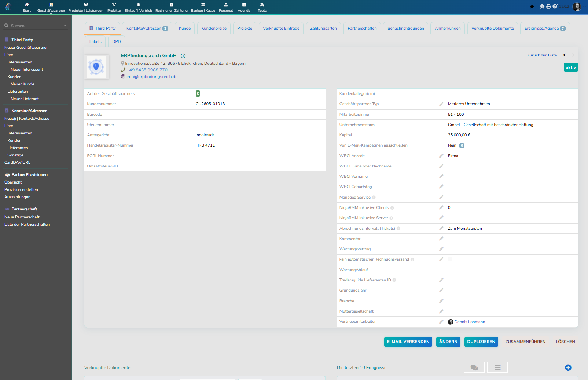Open the DPD tab

click(117, 41)
